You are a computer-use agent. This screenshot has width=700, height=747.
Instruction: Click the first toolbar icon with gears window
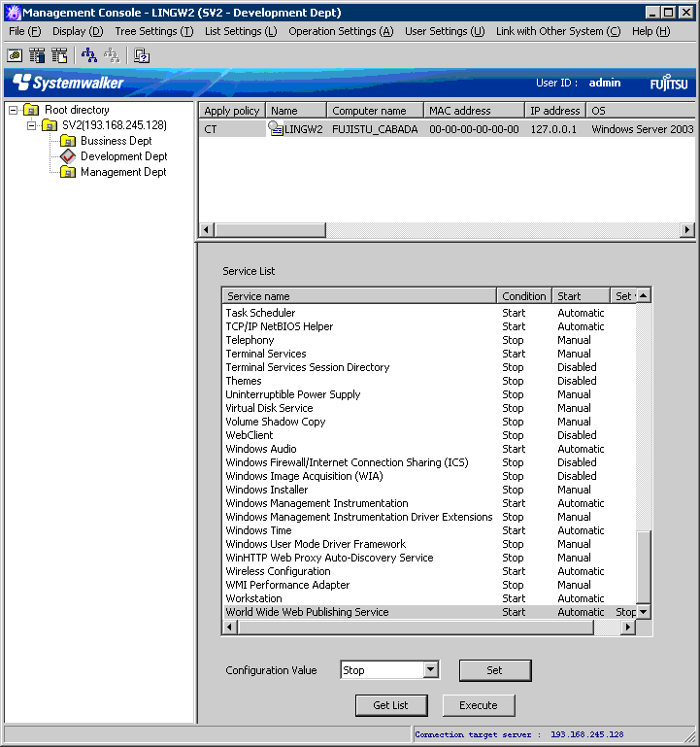point(15,55)
